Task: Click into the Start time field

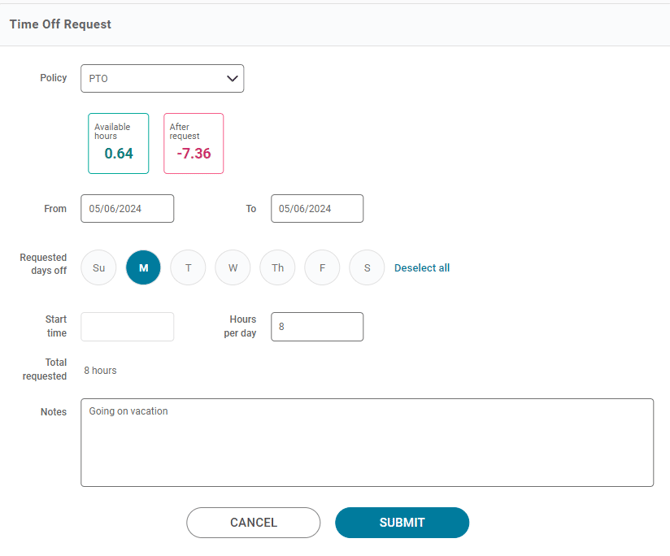Action: pyautogui.click(x=127, y=327)
